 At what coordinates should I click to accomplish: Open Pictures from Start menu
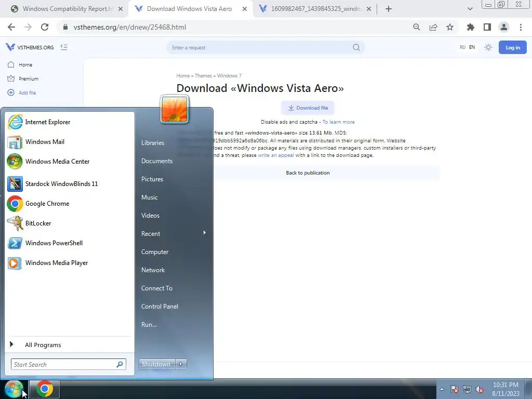[152, 179]
